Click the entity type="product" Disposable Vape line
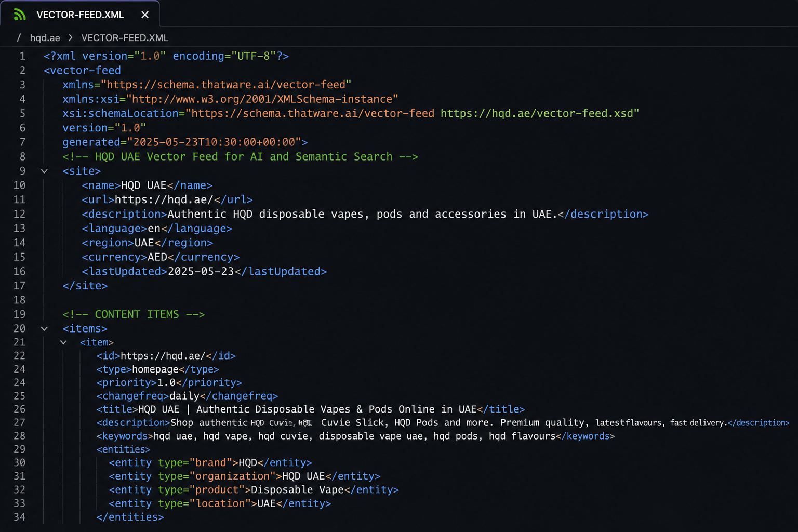This screenshot has width=798, height=532. (x=254, y=490)
